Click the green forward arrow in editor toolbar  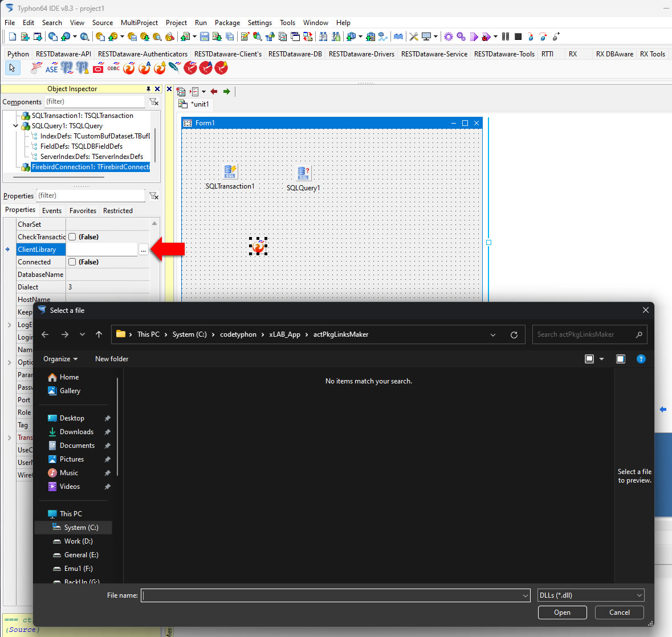click(x=227, y=91)
